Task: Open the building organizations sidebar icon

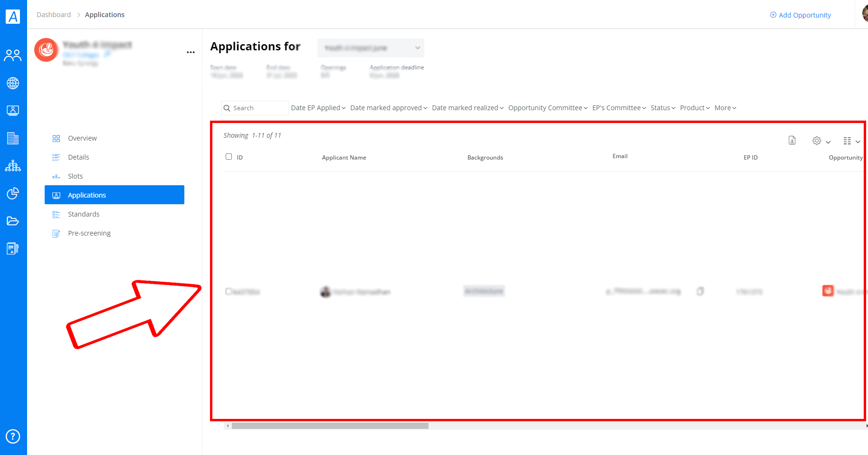Action: pos(13,138)
